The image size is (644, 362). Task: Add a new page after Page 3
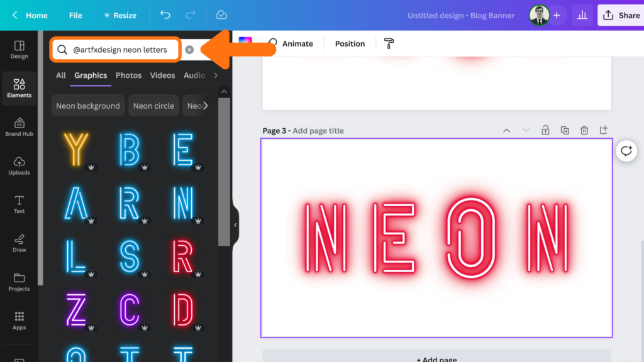pos(603,130)
